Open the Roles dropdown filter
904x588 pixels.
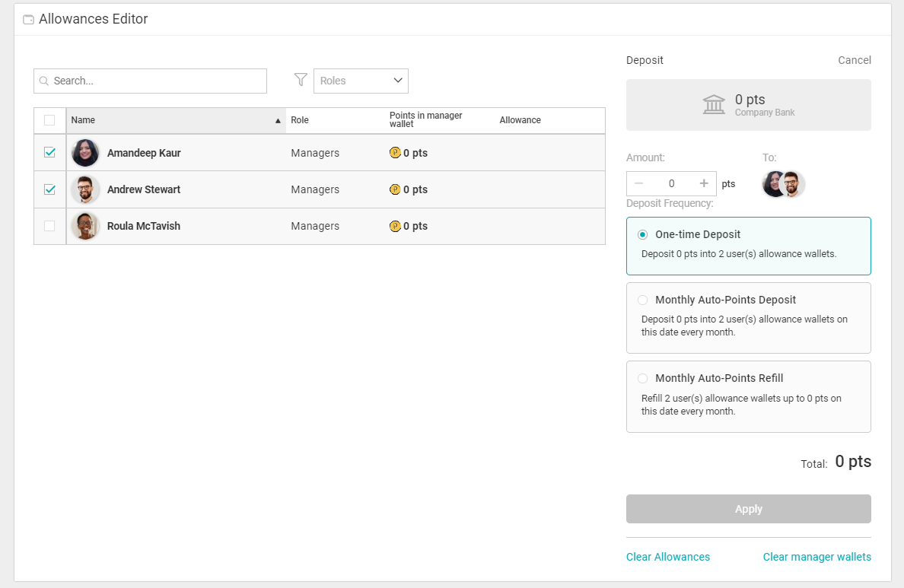click(361, 81)
